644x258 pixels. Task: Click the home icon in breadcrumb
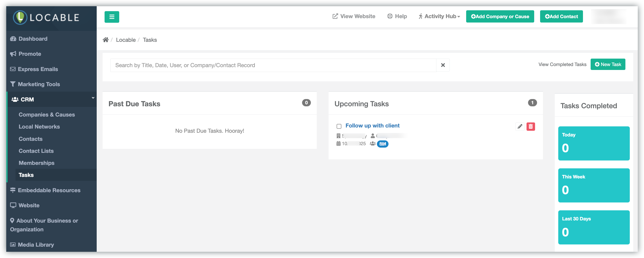pyautogui.click(x=105, y=40)
